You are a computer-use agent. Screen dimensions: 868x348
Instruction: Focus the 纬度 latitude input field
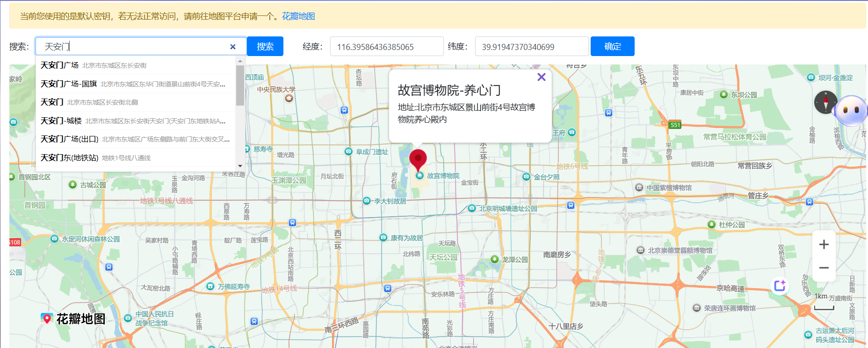point(532,46)
